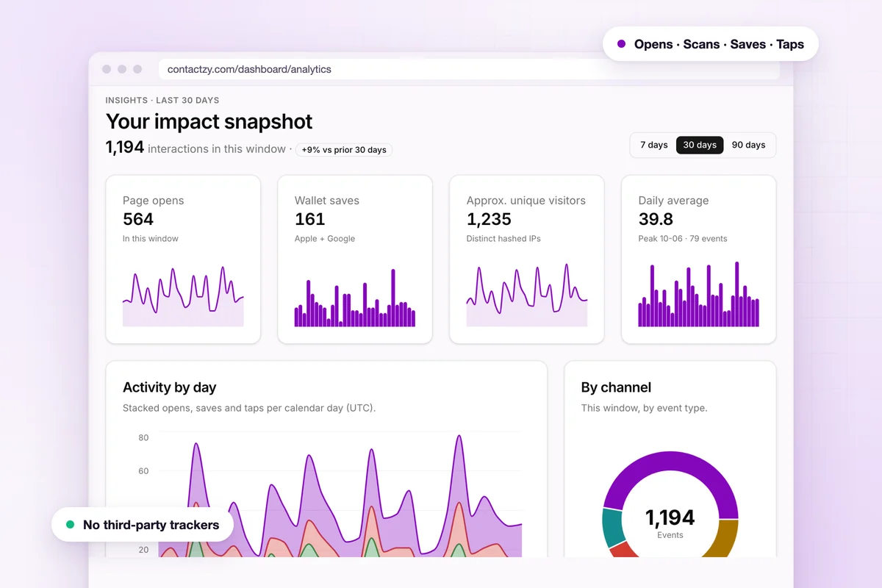Click the first gray window control dot

click(x=107, y=69)
